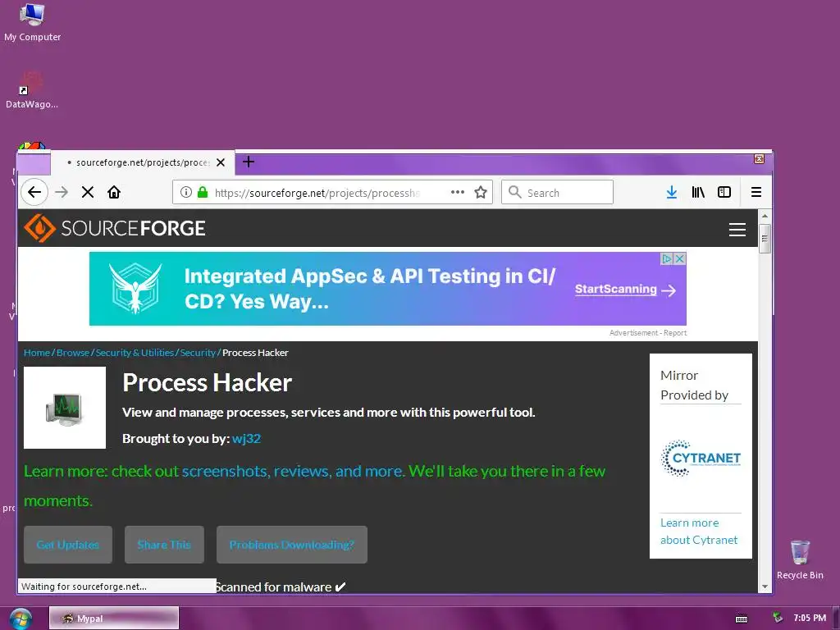Open the DataWago desktop shortcut
Screen dimensions: 840x630
pos(32,90)
